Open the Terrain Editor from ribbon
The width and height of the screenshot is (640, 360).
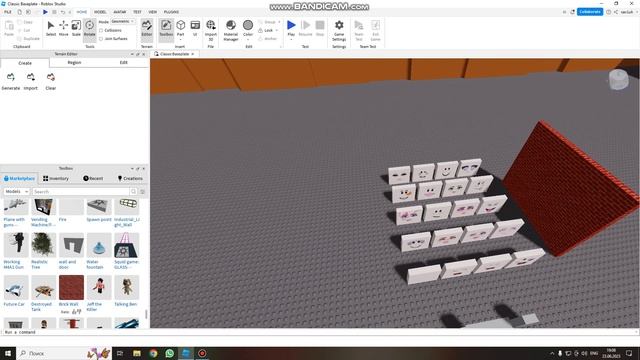coord(147,28)
